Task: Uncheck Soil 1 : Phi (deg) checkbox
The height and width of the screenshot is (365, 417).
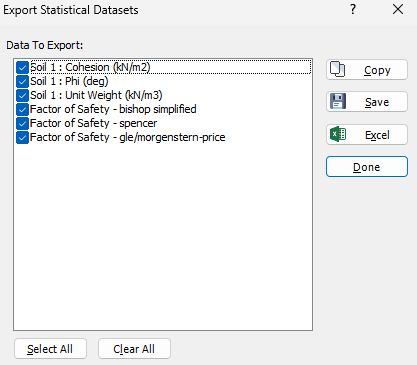Action: (22, 81)
